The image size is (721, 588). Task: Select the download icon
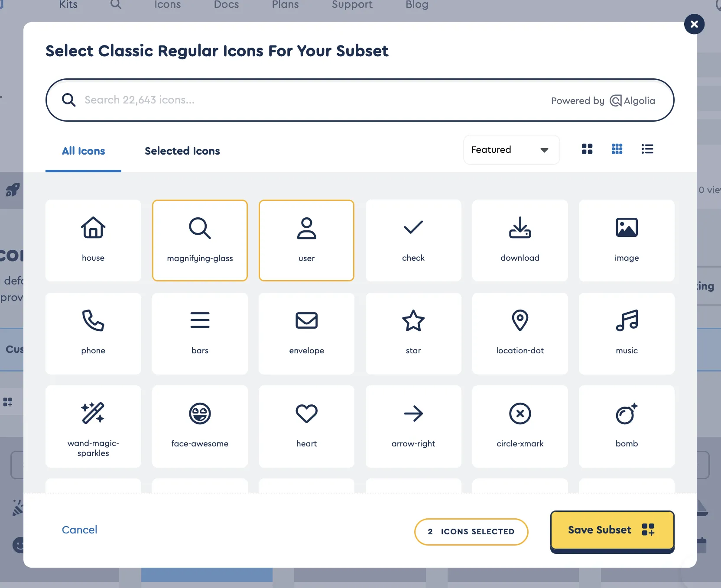520,240
